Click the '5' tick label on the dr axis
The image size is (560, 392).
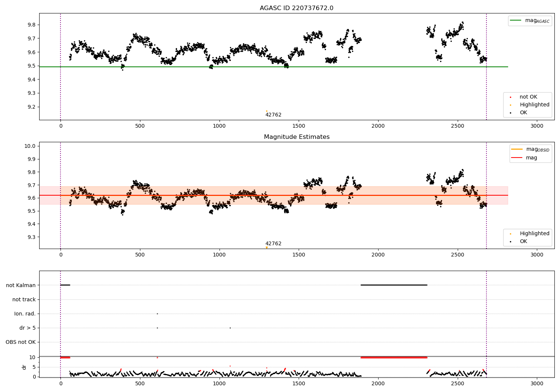click(x=34, y=367)
